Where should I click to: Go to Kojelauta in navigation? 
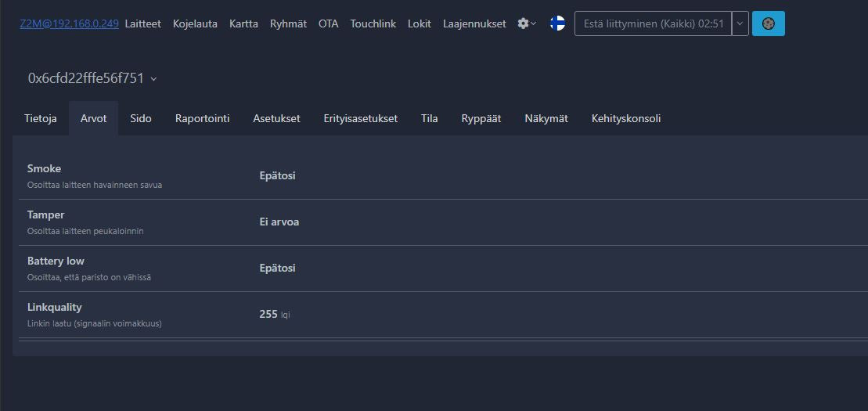195,23
